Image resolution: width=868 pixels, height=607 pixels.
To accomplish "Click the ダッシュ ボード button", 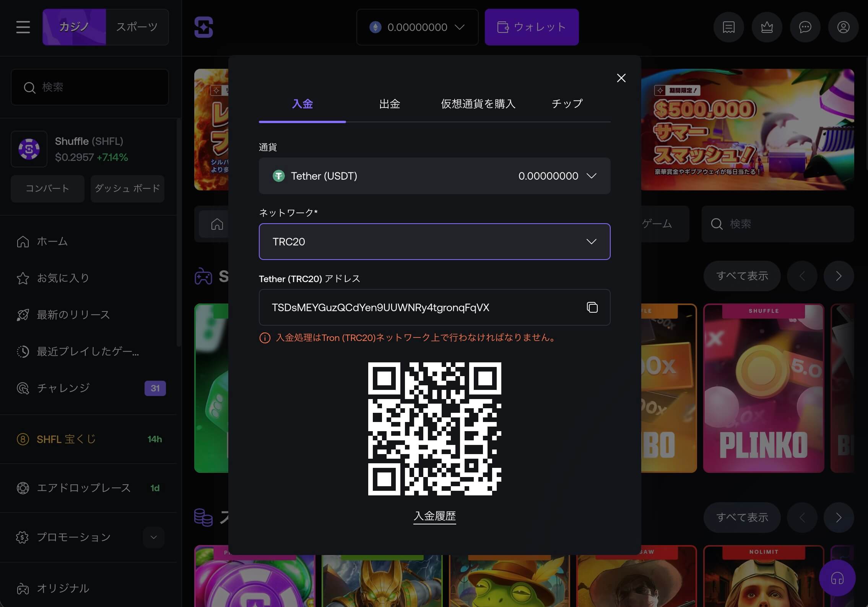I will click(x=127, y=188).
